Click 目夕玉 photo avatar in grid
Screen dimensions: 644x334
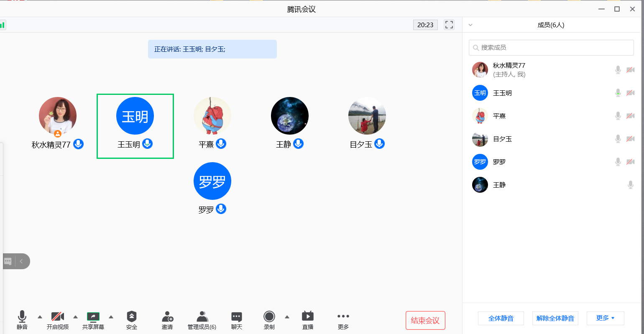pyautogui.click(x=367, y=116)
